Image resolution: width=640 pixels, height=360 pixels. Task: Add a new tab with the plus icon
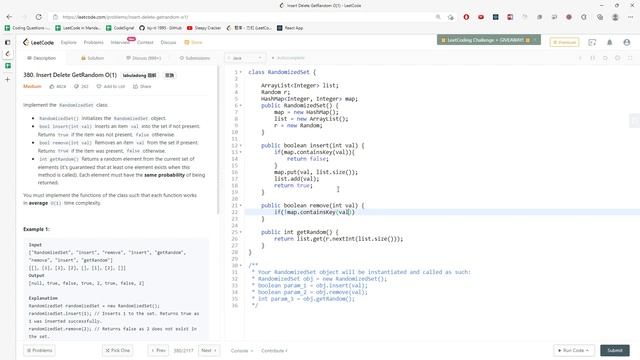pos(7,79)
